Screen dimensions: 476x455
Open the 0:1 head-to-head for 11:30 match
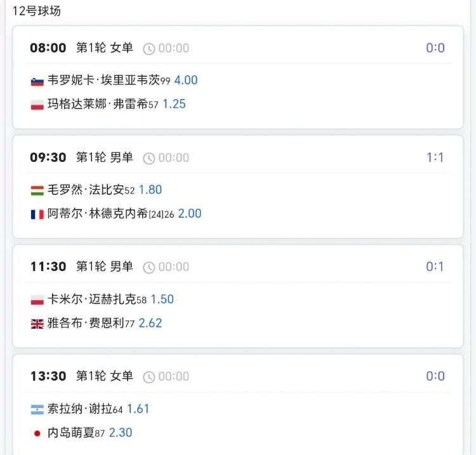click(x=435, y=267)
